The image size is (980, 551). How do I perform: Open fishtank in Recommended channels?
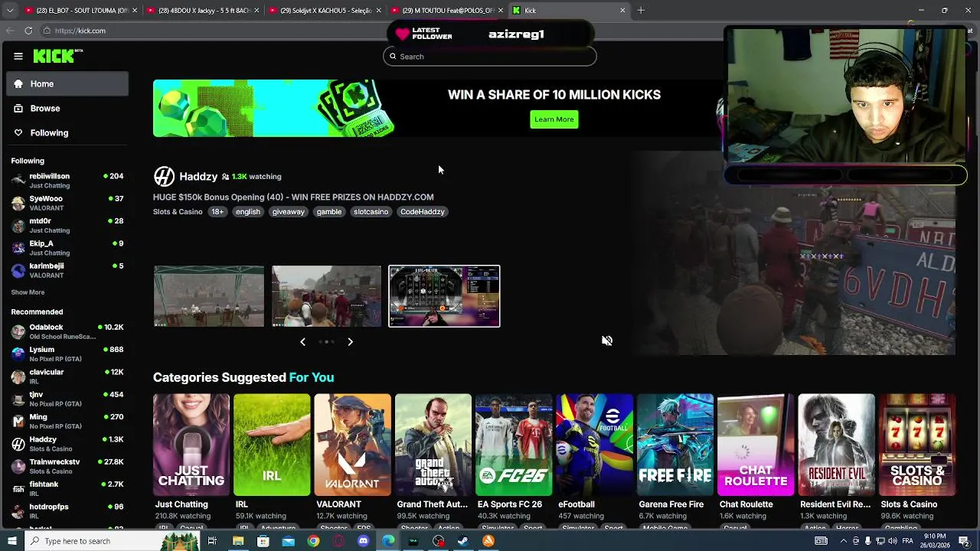click(67, 488)
